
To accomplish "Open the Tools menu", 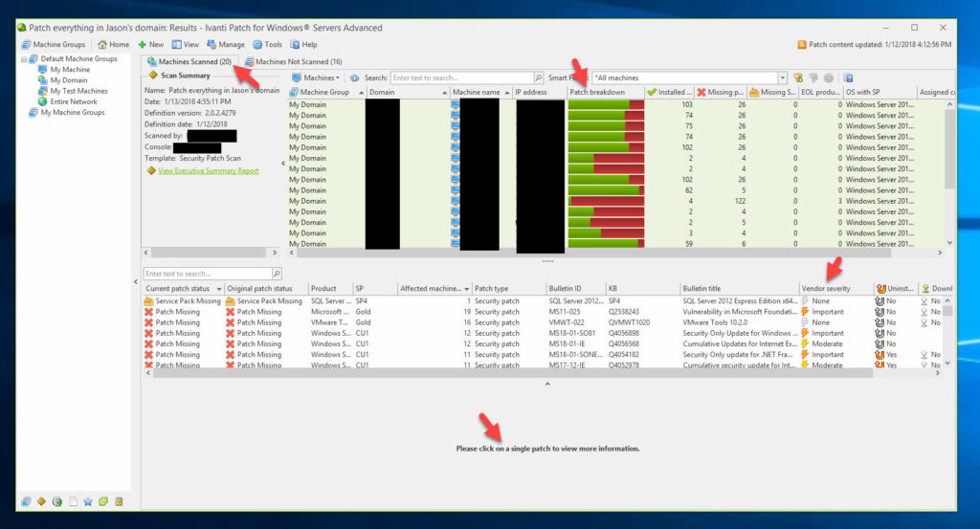I will click(267, 45).
